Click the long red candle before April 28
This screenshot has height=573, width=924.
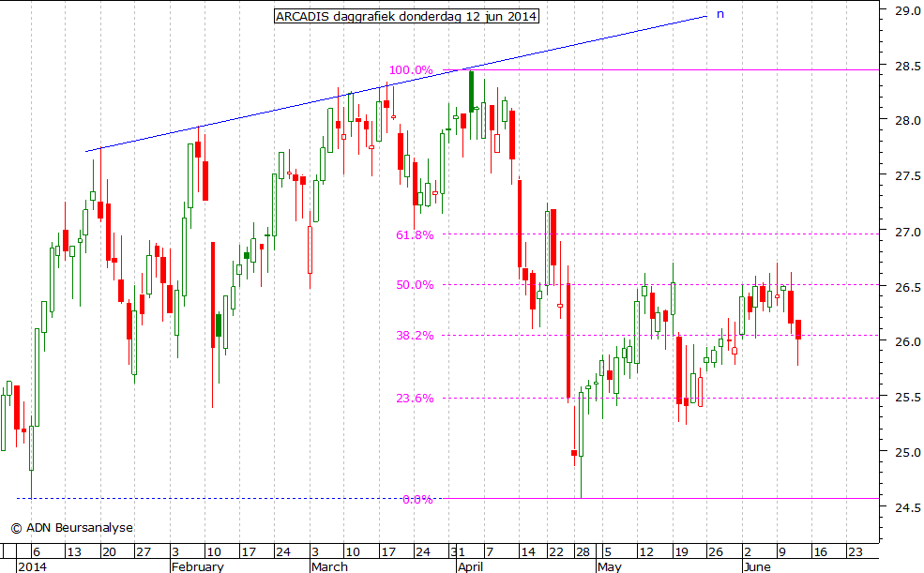(x=568, y=340)
